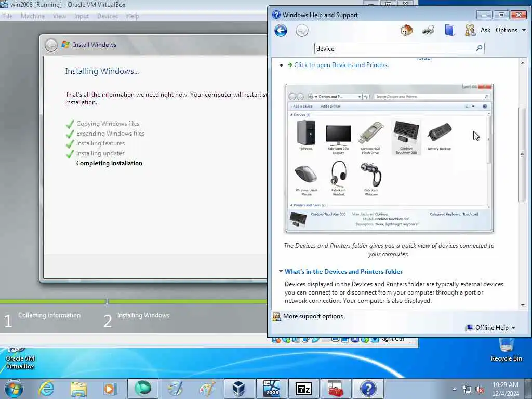Collapse What's in the Devices and Printers folder
Screen dimensions: 532x399
point(281,271)
